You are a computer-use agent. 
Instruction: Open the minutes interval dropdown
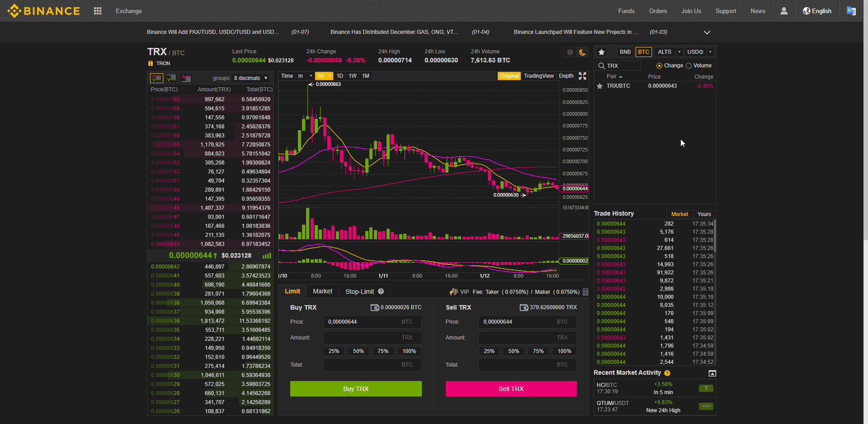point(305,76)
